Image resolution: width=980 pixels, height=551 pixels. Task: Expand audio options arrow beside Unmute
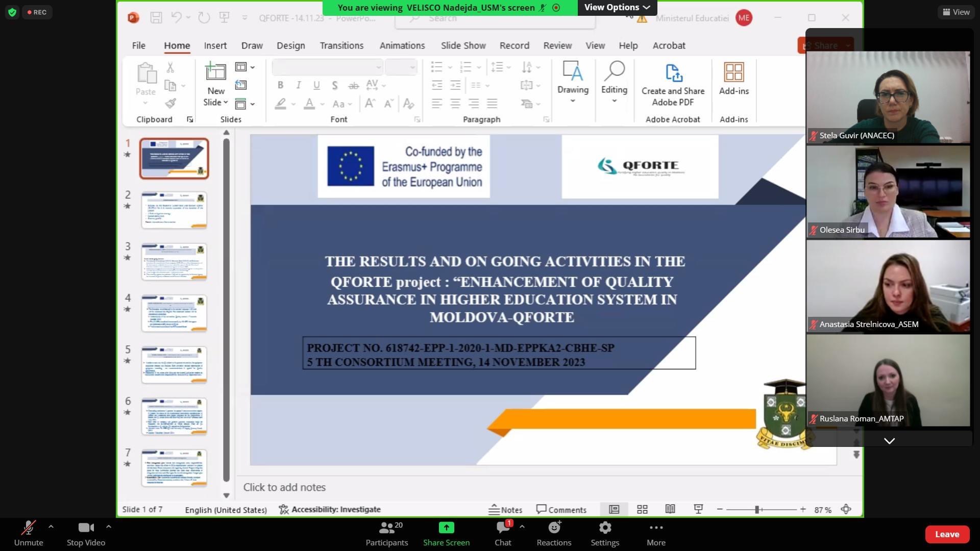51,525
